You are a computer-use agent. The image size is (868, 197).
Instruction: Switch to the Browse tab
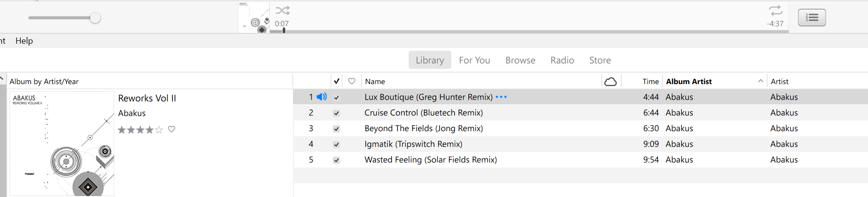point(520,60)
